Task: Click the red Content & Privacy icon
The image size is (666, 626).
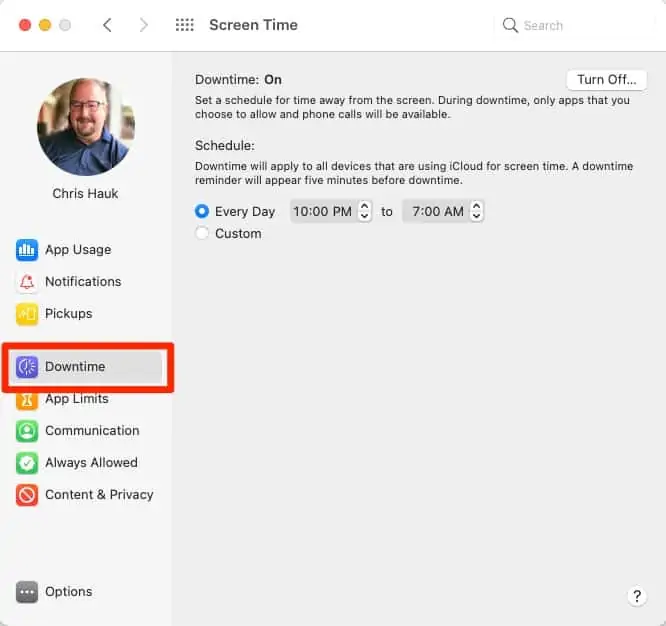Action: [27, 495]
